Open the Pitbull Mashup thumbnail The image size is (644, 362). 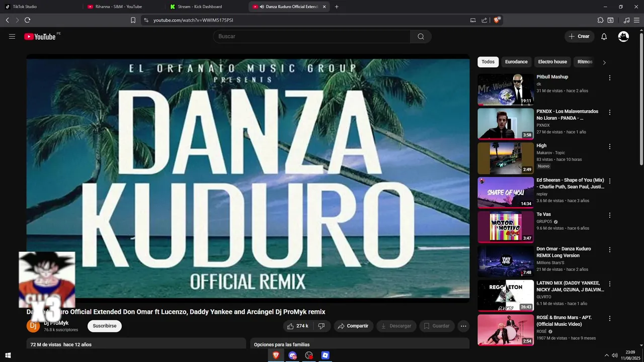(506, 89)
